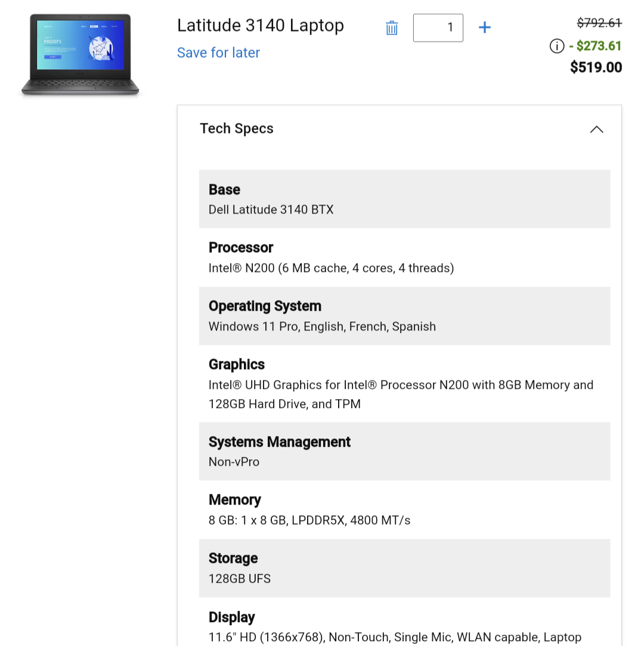This screenshot has height=646, width=644.
Task: Select the Intel UHD Graphics description
Action: 401,394
